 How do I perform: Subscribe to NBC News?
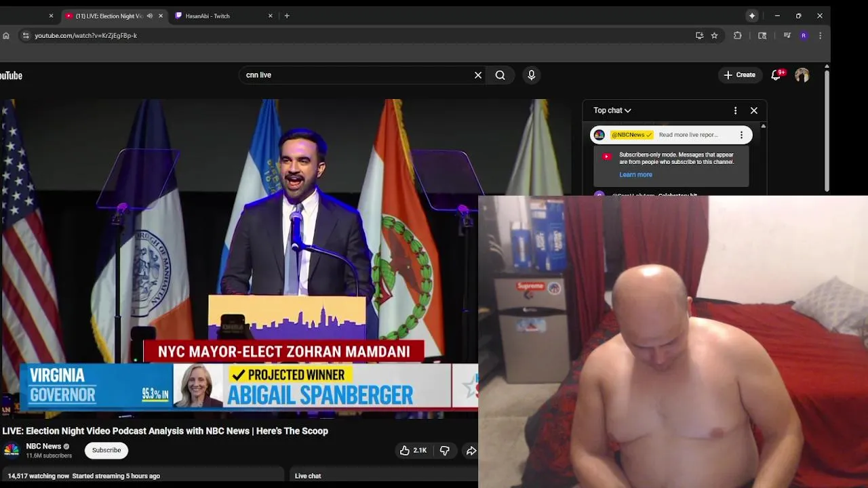click(x=106, y=450)
